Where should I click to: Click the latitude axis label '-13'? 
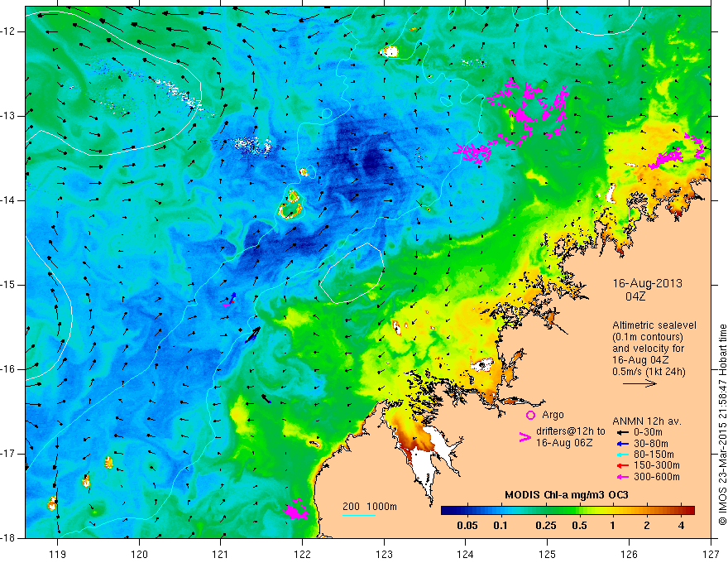(8, 116)
